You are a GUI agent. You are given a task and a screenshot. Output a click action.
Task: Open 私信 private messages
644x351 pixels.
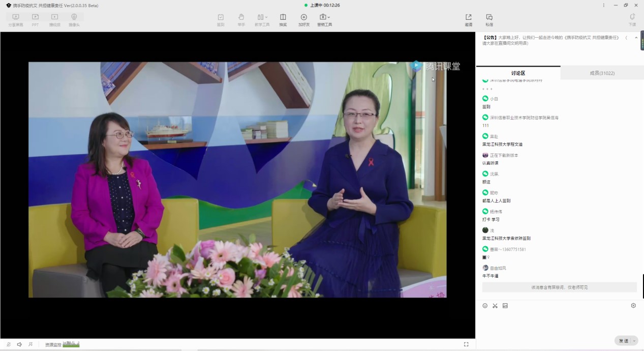(489, 20)
